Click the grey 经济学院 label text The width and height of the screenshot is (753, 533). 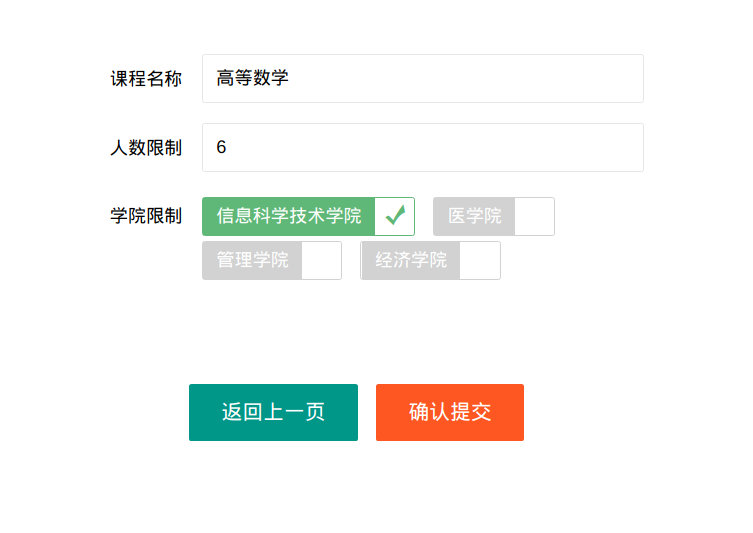click(411, 260)
